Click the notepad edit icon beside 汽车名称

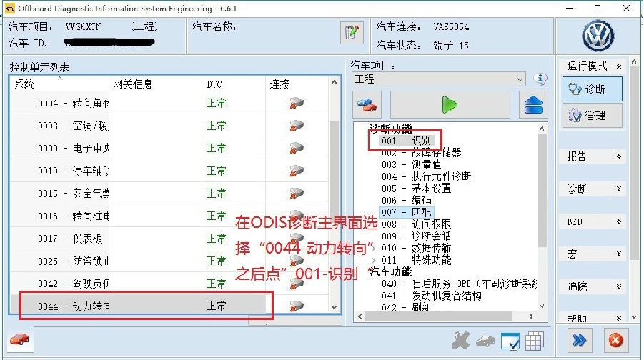tap(352, 32)
